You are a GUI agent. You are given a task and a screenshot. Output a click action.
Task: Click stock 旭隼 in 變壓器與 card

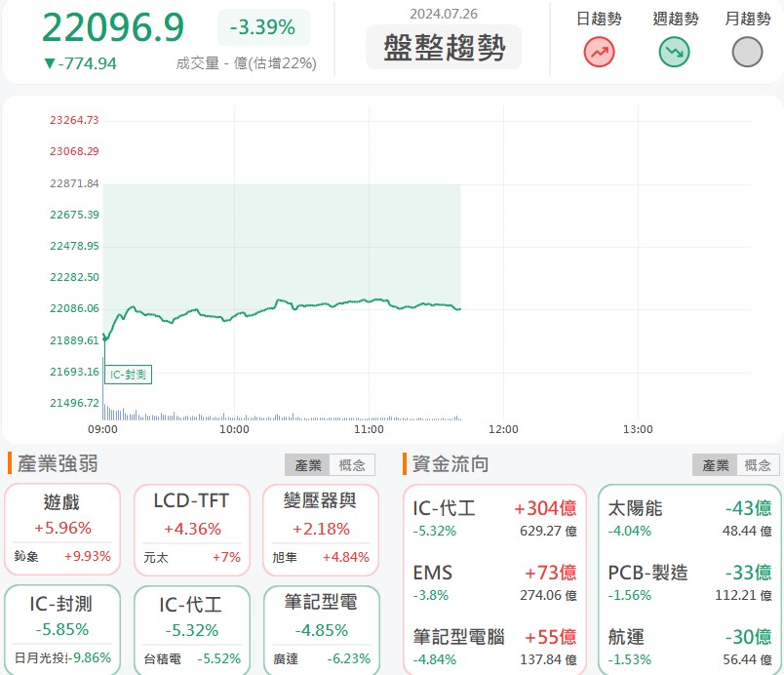[285, 557]
